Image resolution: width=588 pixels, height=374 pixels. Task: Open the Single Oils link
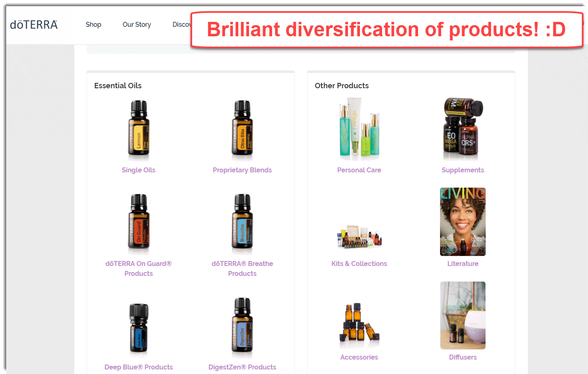pos(139,170)
